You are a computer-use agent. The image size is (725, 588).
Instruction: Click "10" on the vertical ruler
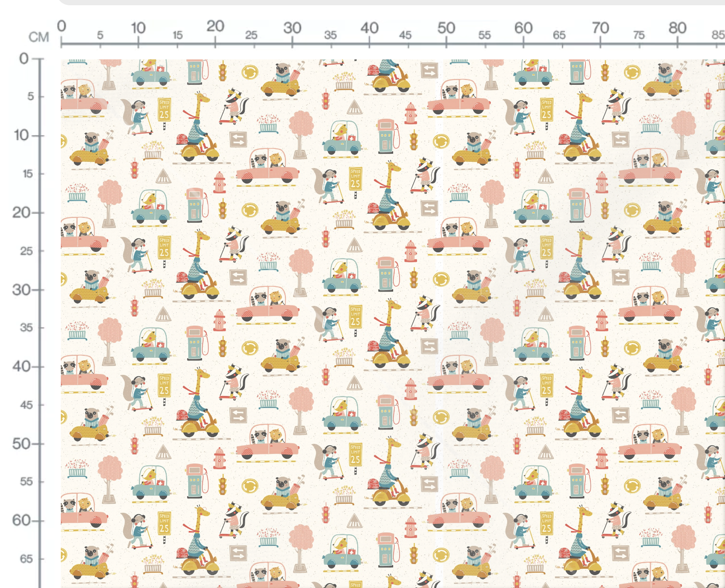pos(22,136)
